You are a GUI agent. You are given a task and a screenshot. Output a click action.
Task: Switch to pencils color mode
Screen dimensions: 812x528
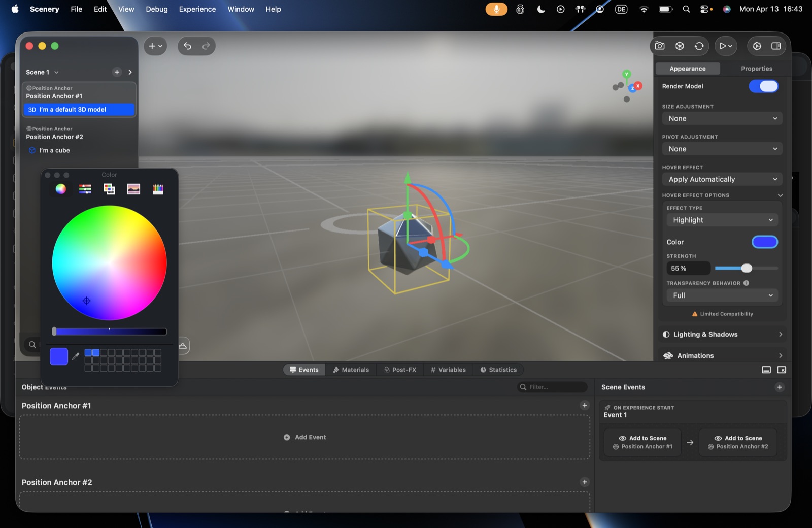[158, 189]
